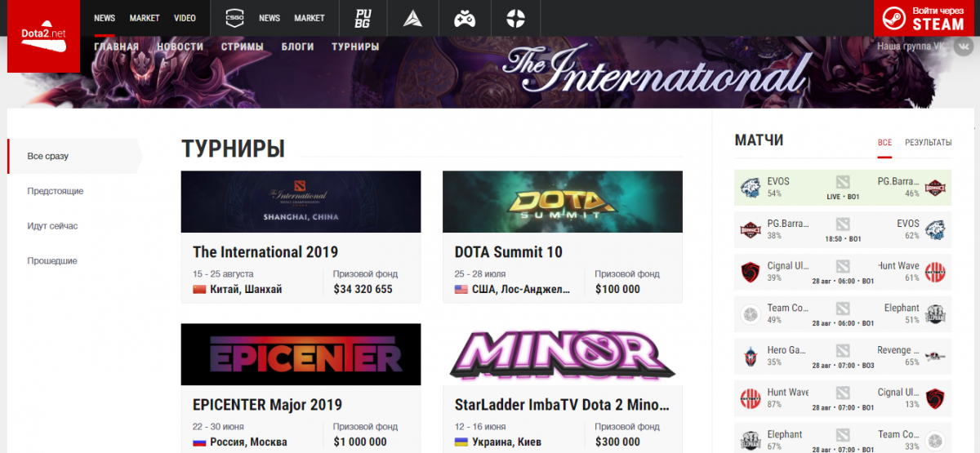Click the Revenge team logo
The image size is (980, 453).
tap(934, 357)
